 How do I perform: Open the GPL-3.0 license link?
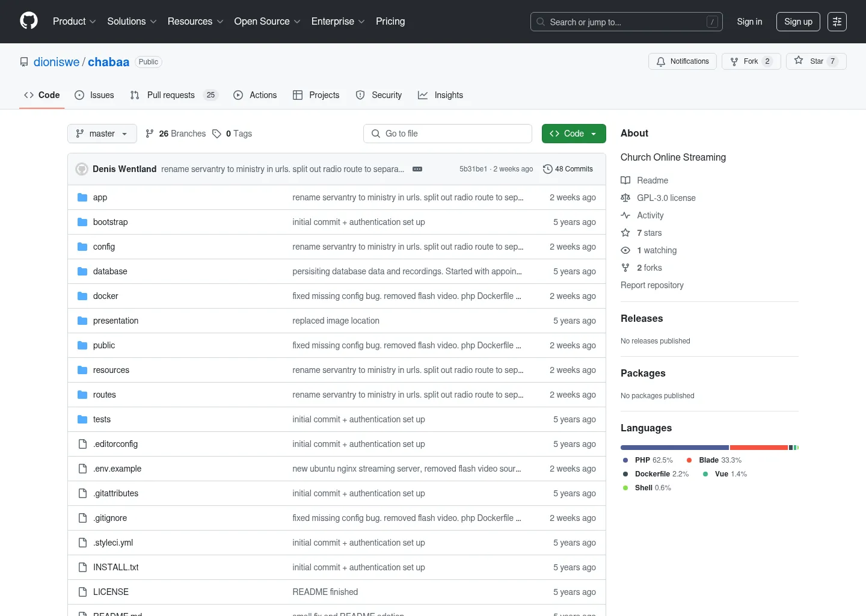(x=666, y=198)
